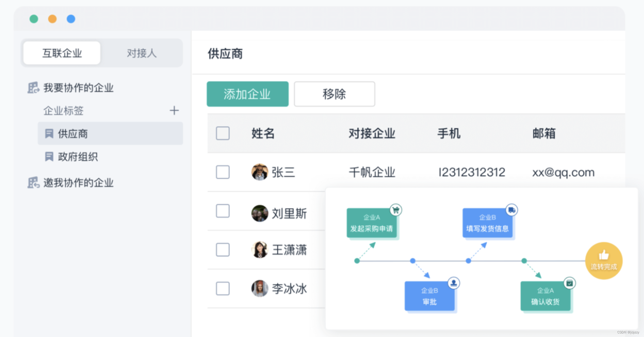Switch to the 对接人 tab
This screenshot has height=337, width=644.
[x=141, y=53]
